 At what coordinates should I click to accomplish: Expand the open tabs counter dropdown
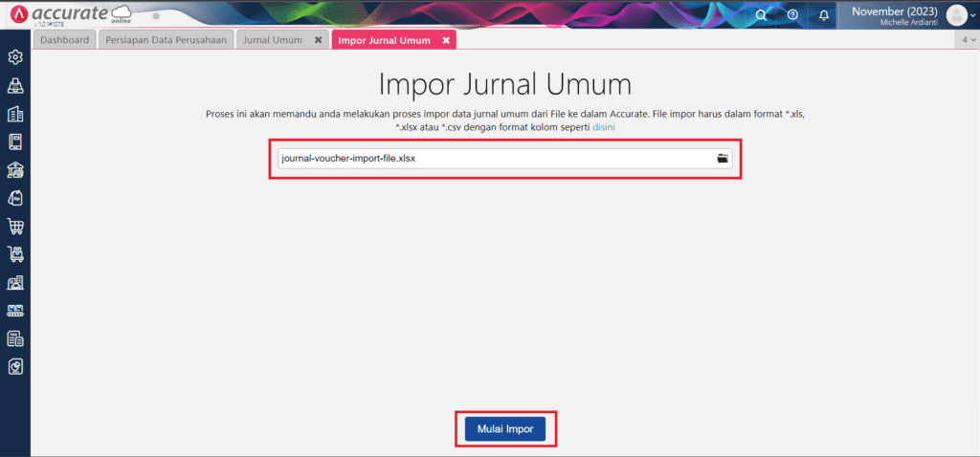pos(969,40)
